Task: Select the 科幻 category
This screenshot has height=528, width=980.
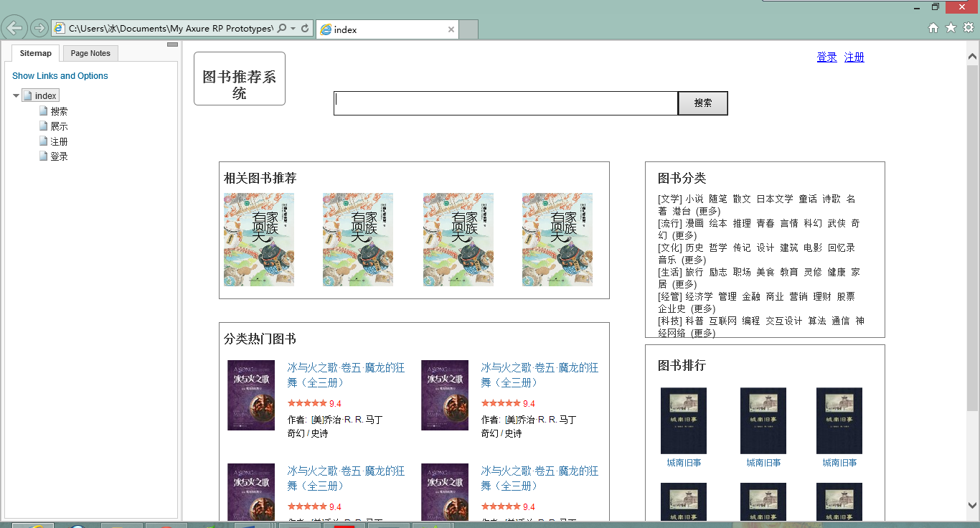Action: click(x=813, y=224)
